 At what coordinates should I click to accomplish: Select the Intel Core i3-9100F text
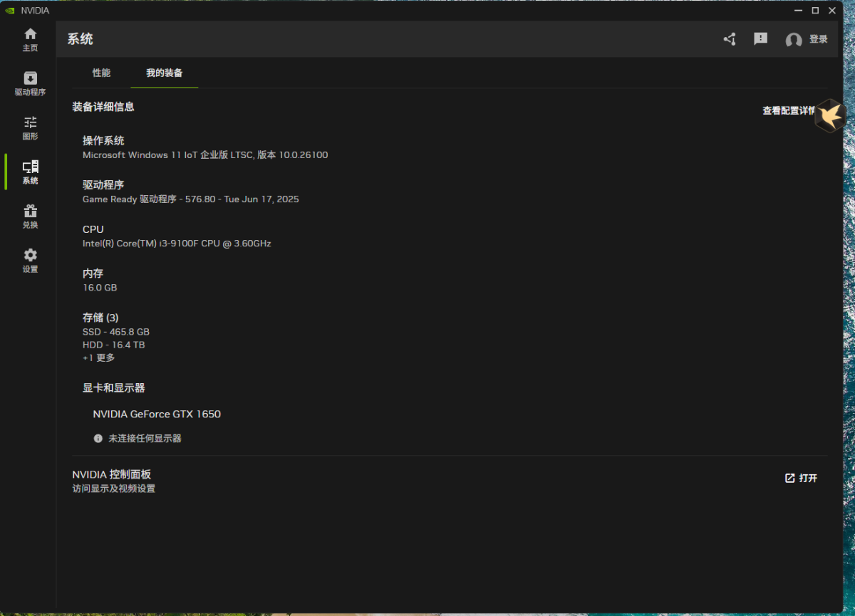click(177, 243)
